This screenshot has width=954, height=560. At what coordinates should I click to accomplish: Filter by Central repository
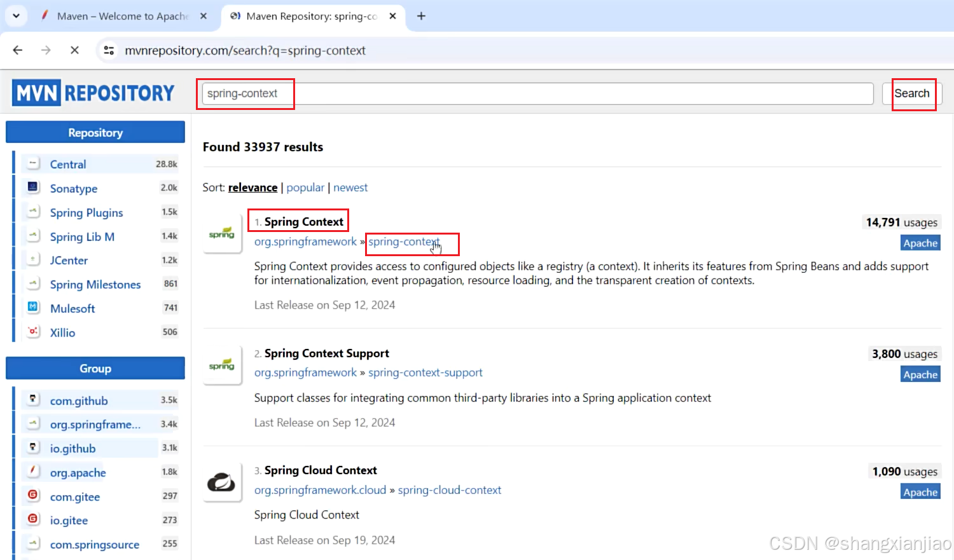point(68,164)
